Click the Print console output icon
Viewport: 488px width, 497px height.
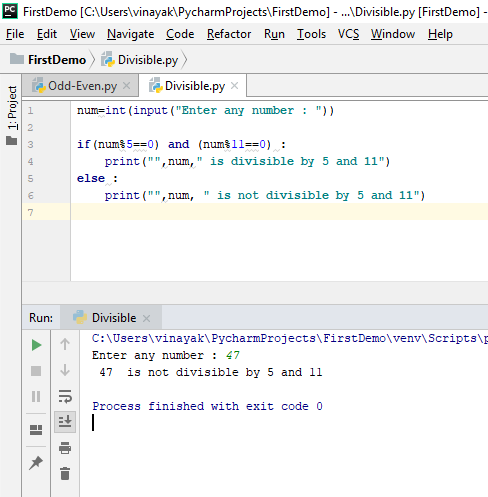point(65,448)
